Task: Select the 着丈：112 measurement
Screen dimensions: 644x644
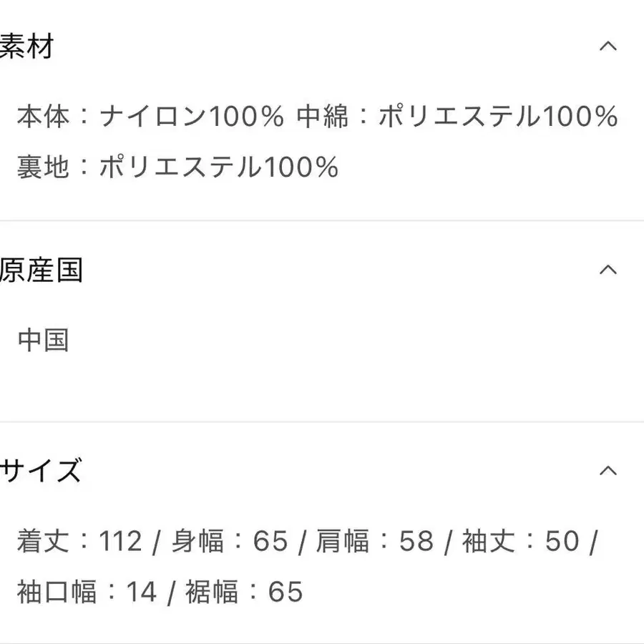Action: [79, 542]
